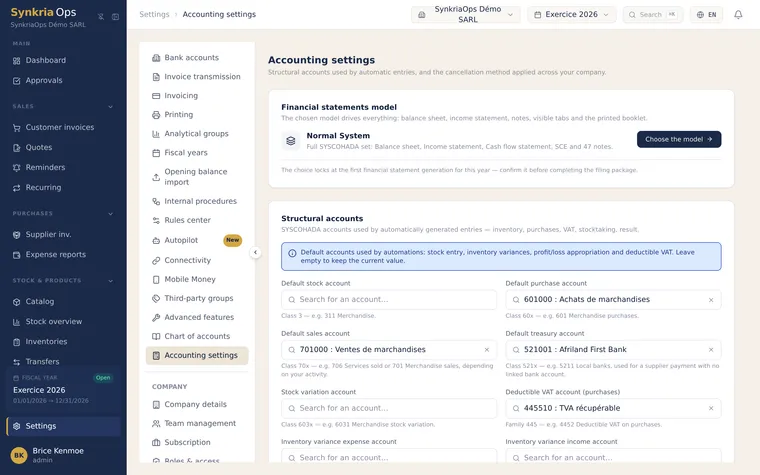Screen dimensions: 760x475
Task: Open notifications bell icon
Action: pos(738,15)
